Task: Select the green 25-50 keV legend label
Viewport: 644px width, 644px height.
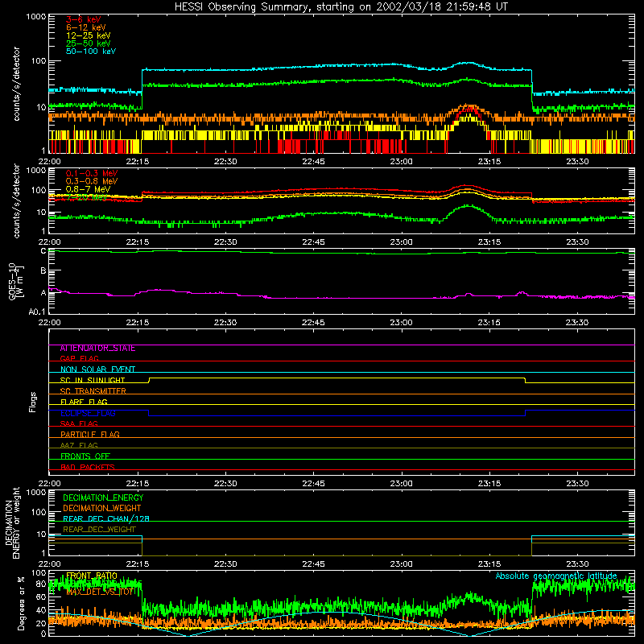Action: tap(89, 43)
